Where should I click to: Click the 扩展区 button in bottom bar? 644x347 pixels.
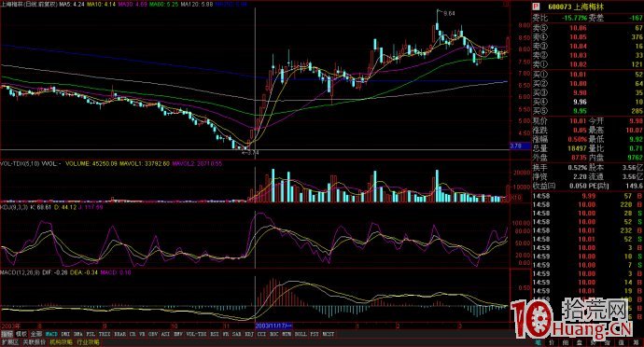[x=10, y=342]
